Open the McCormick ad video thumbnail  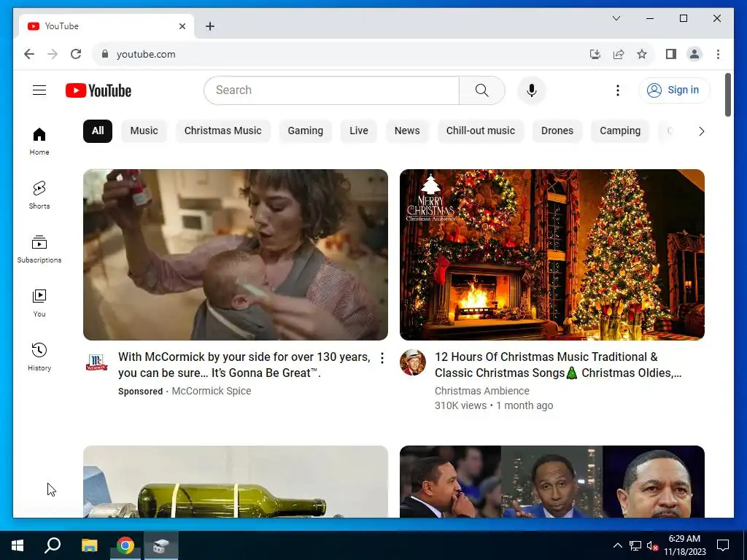[236, 254]
